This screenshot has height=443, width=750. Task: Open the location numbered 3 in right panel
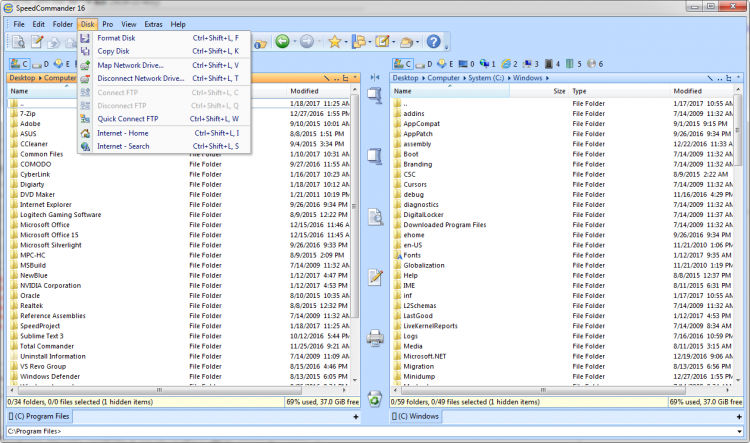(531, 64)
